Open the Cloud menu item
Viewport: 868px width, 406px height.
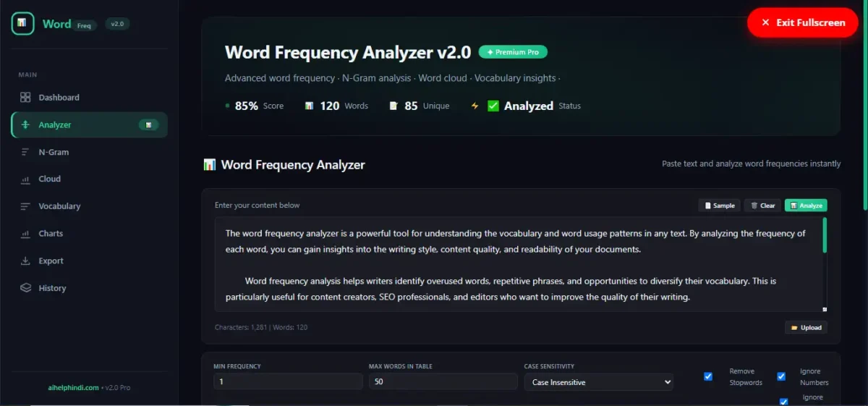coord(89,179)
